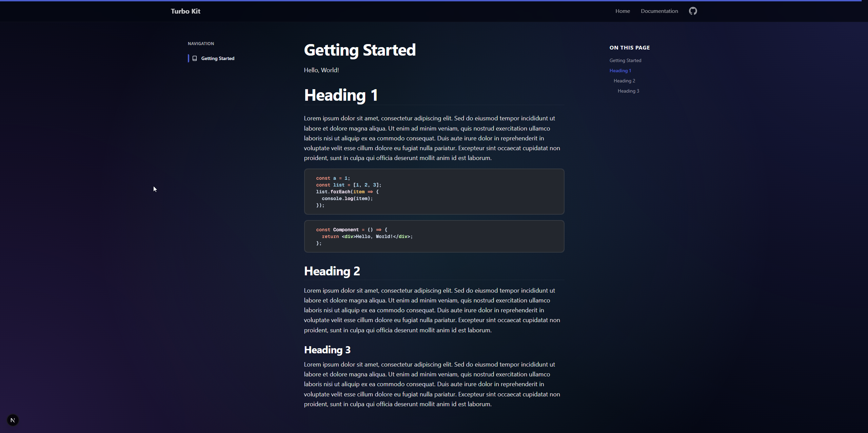Jump to Heading 1 in page outline
The image size is (868, 433).
[620, 71]
